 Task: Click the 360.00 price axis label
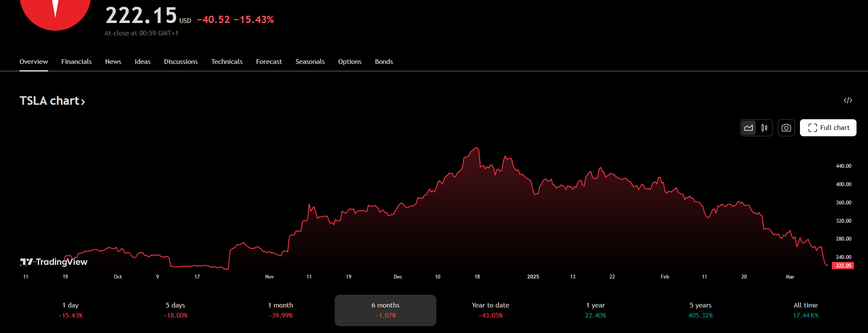(x=844, y=203)
